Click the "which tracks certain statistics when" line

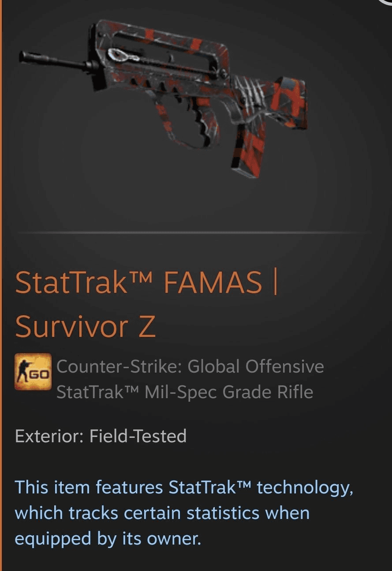pos(162,513)
